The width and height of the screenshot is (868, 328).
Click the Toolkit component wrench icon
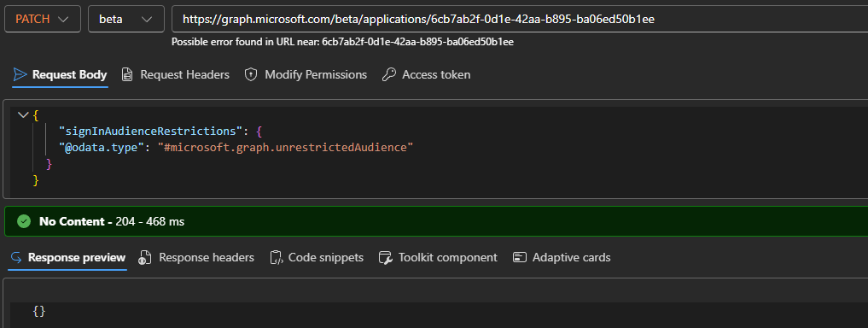pos(385,258)
